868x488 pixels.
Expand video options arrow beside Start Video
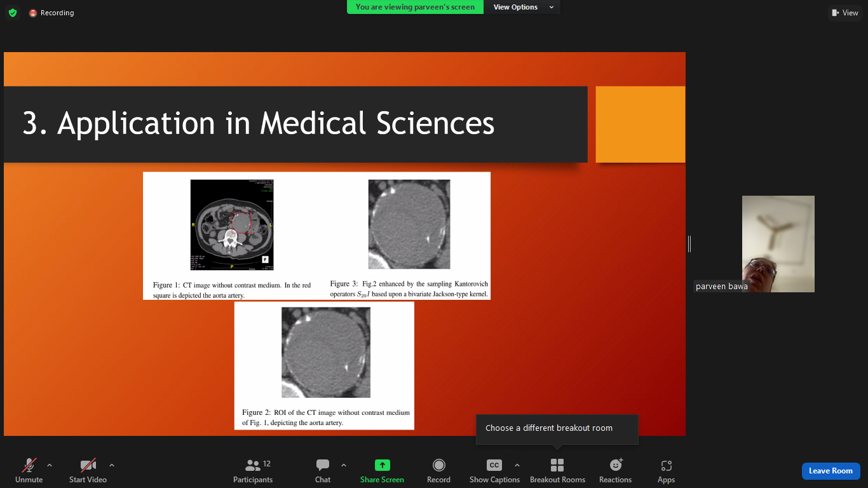[x=112, y=465]
